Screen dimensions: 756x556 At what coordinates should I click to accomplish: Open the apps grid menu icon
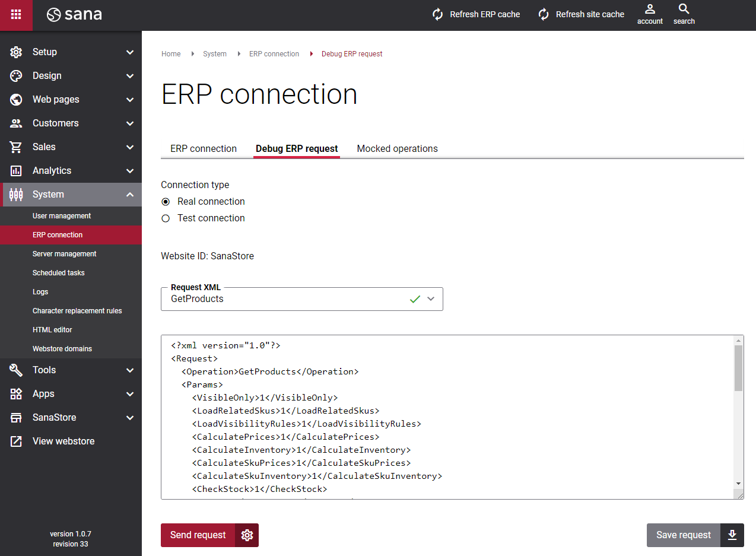tap(16, 15)
